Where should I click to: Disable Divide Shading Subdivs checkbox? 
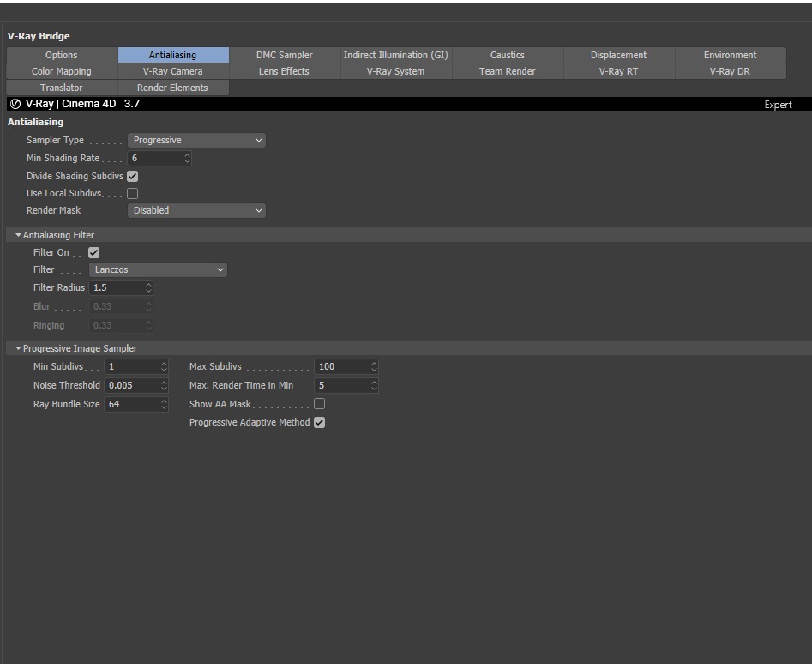click(133, 176)
